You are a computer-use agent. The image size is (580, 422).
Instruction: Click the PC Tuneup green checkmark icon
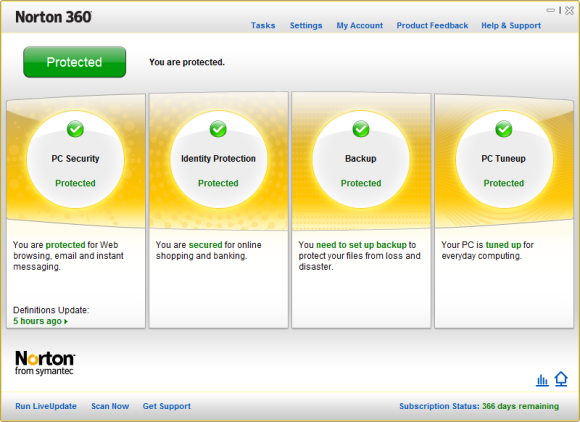[x=503, y=129]
